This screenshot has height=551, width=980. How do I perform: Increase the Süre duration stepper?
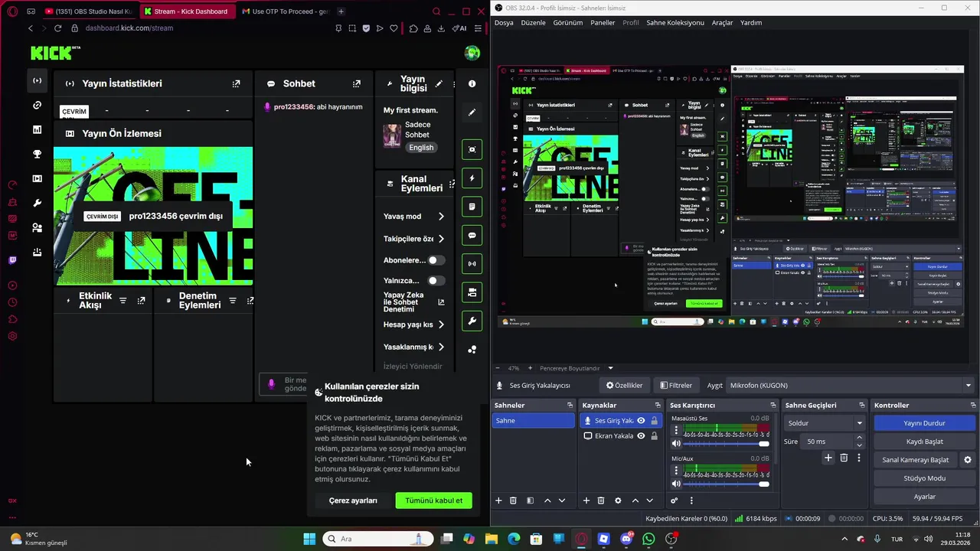pyautogui.click(x=859, y=438)
